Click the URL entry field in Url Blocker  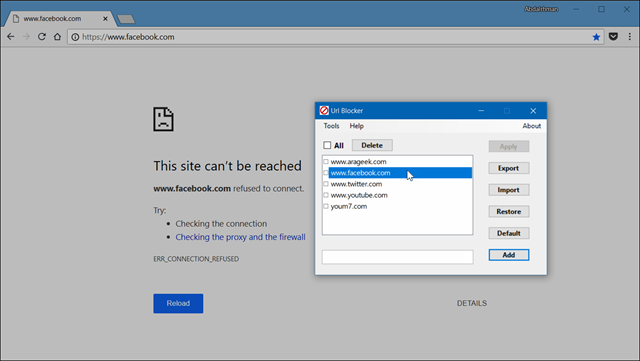[398, 257]
